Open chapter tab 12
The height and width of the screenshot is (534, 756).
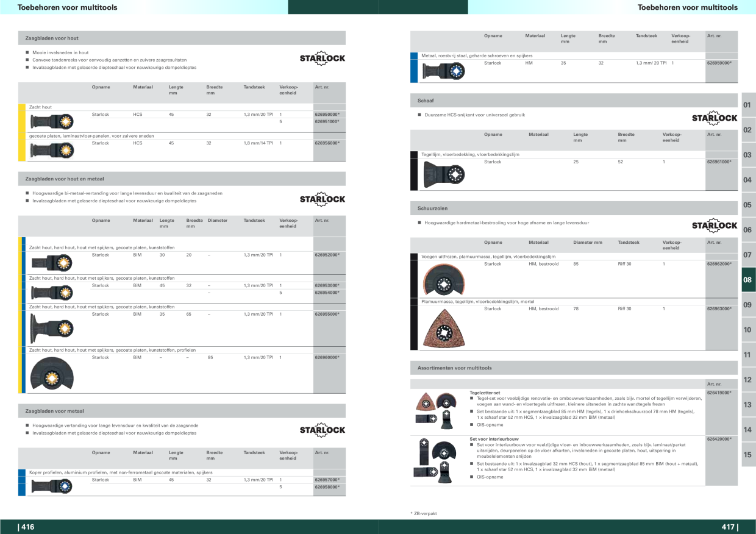[747, 380]
